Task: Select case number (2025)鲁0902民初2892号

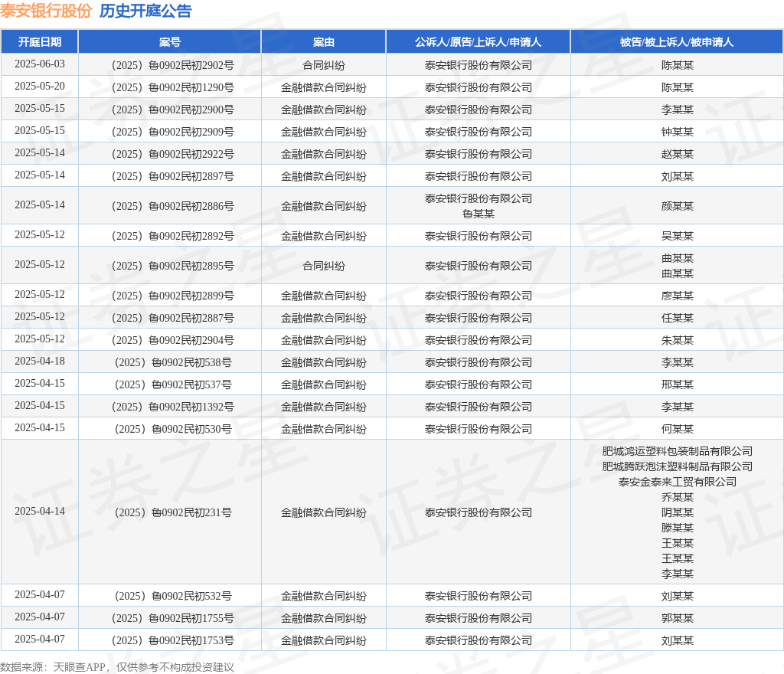Action: coord(172,236)
